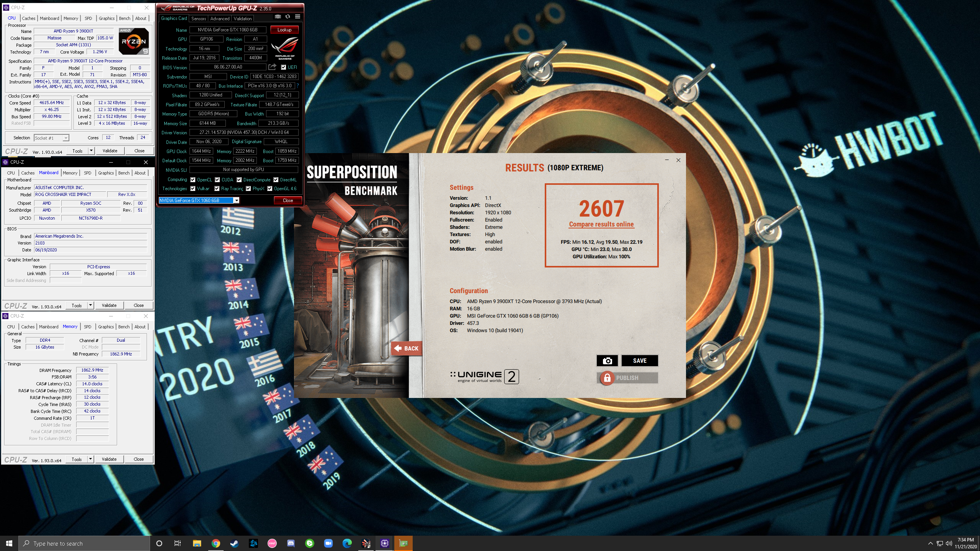Click the Lookup button in GPU-Z
Viewport: 980px width, 551px height.
[284, 30]
